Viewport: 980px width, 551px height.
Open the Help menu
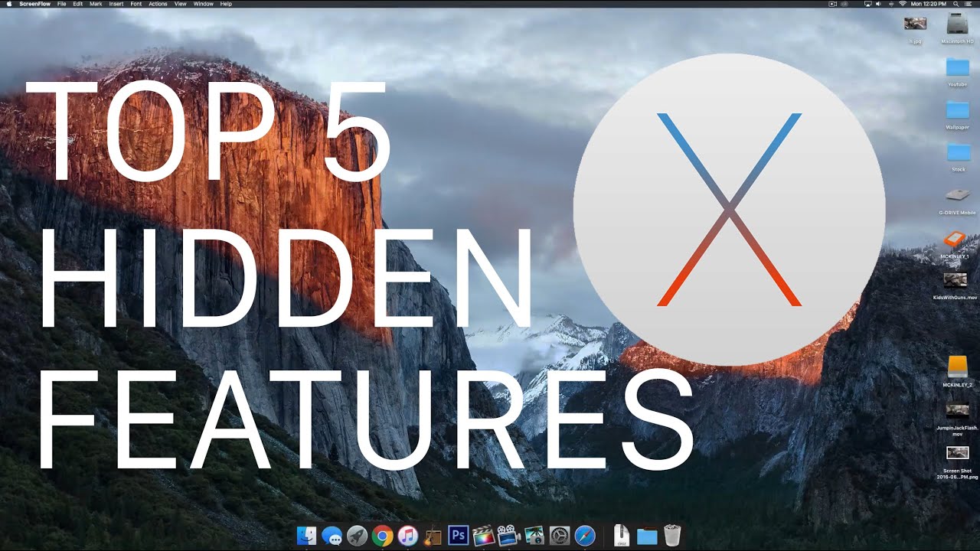point(226,4)
